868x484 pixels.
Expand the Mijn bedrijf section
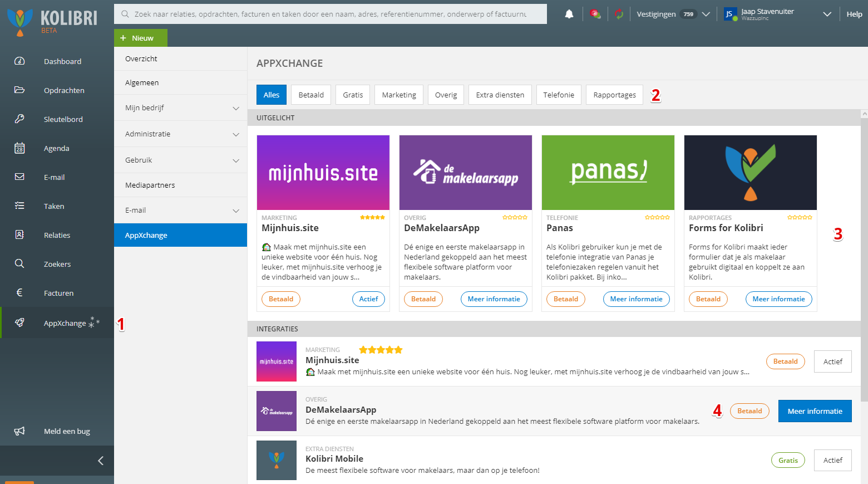180,107
